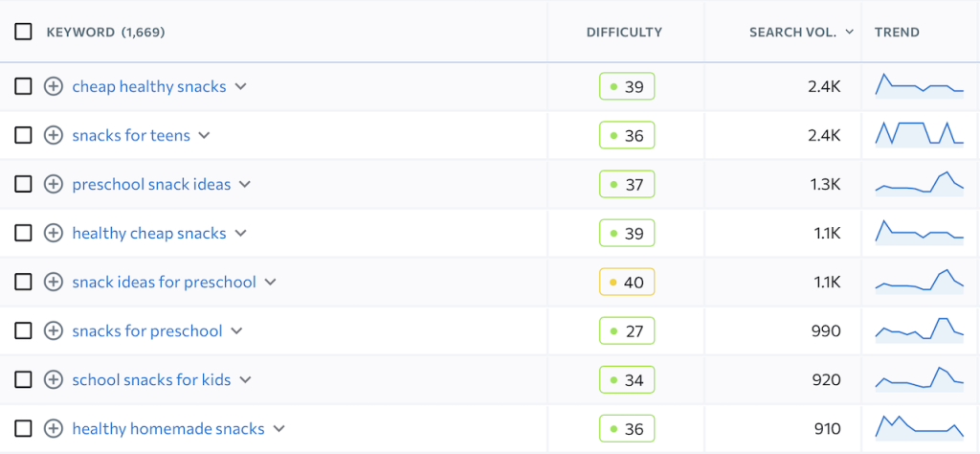This screenshot has width=980, height=454.
Task: Tick the checkbox for snacks for teens
Action: [x=23, y=135]
